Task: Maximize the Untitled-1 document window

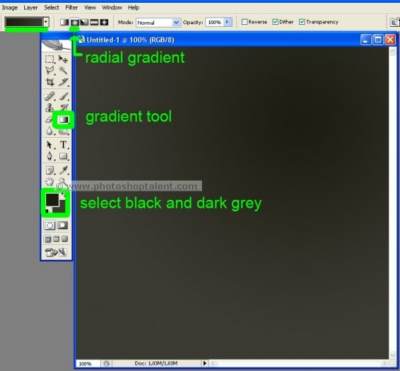Action: (378, 40)
